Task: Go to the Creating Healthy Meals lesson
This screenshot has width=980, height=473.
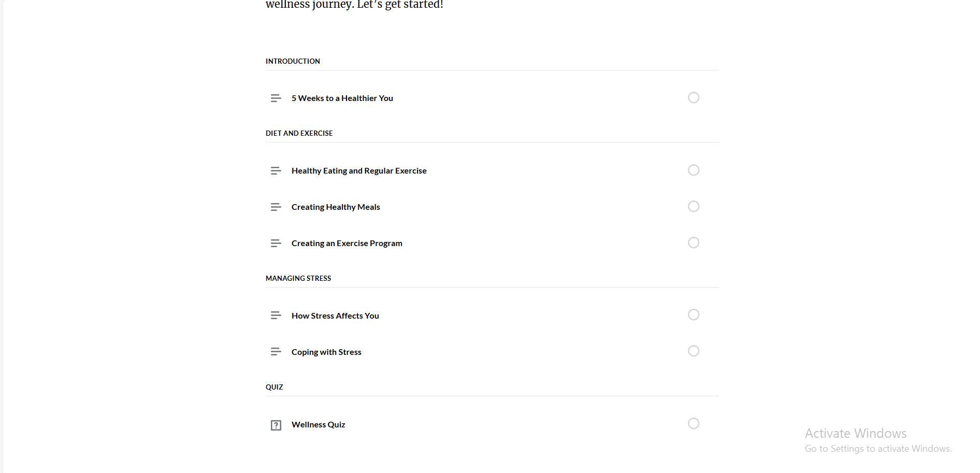Action: point(336,207)
